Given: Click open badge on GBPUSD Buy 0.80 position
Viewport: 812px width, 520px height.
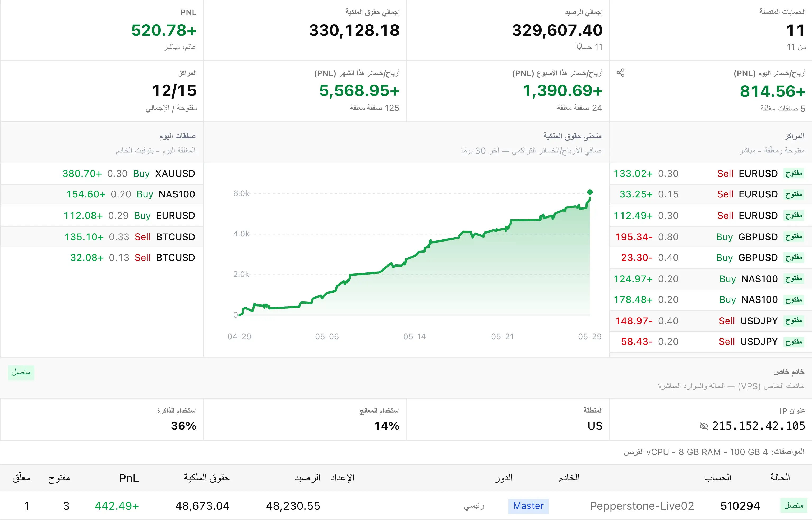Looking at the screenshot, I should (793, 237).
